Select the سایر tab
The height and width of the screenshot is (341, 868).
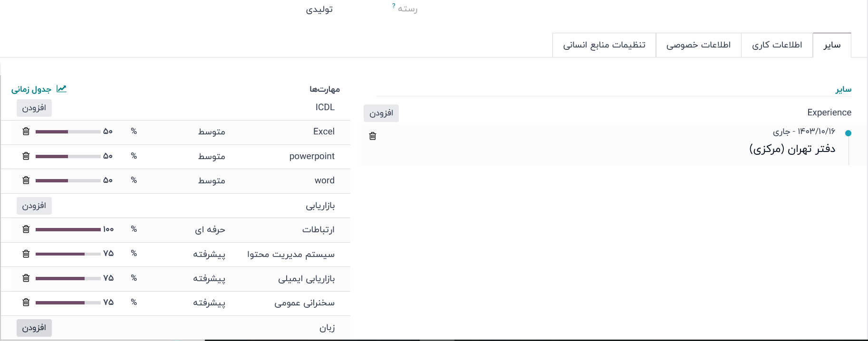pos(832,45)
